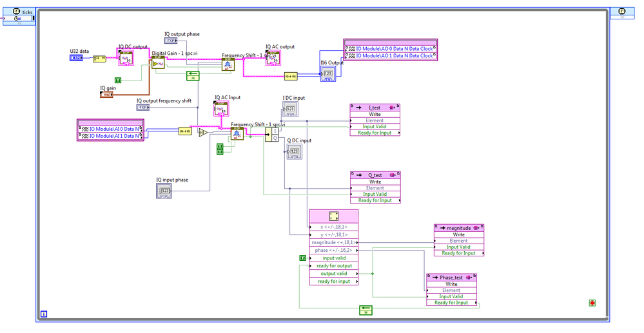Toggle upper True constant under lower Frequency Shift
Screen dimensions: 644x333
click(220, 146)
